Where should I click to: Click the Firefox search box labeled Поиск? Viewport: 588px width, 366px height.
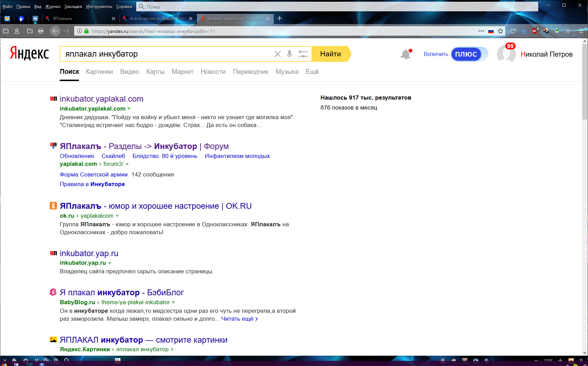337,7
